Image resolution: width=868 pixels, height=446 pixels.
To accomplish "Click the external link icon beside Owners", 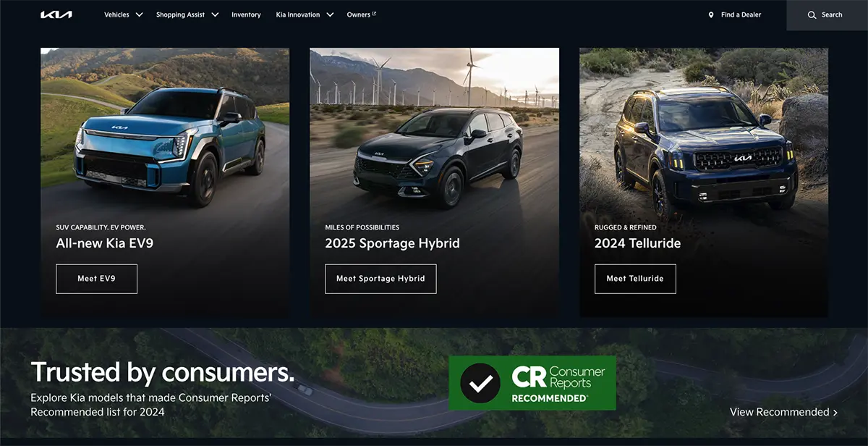I will (x=374, y=14).
